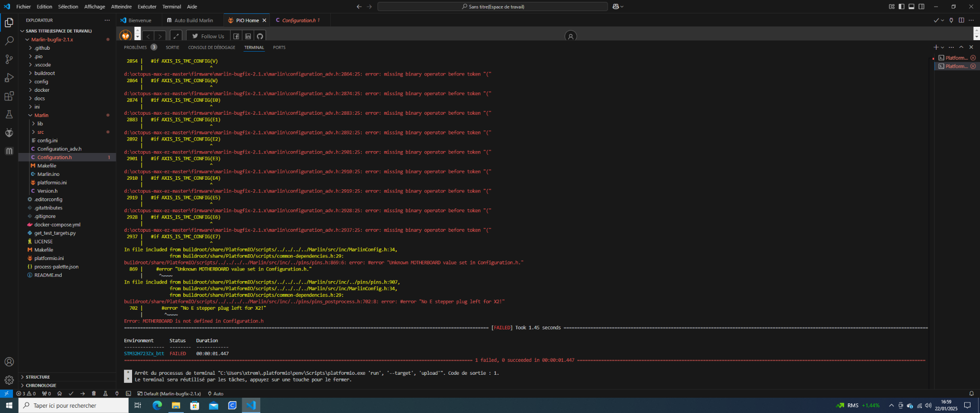
Task: Go back in PIO Home navigation
Action: (x=148, y=36)
